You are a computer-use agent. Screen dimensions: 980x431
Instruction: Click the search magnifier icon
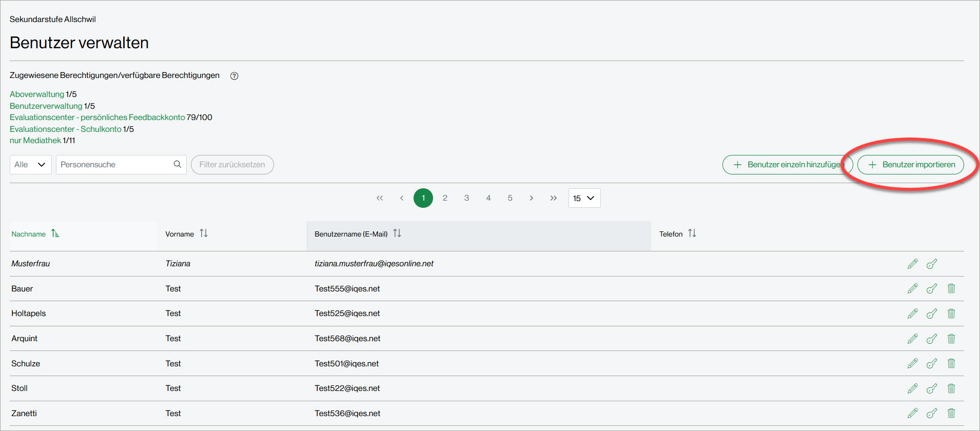tap(178, 164)
